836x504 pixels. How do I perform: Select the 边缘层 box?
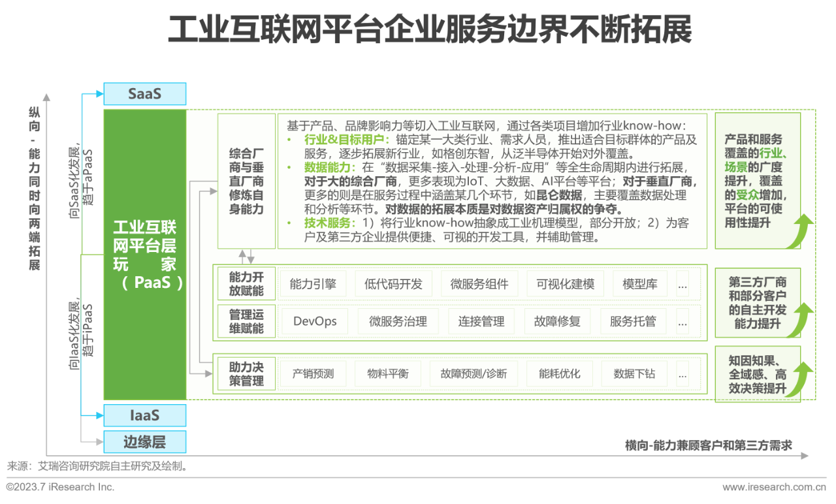pyautogui.click(x=144, y=442)
